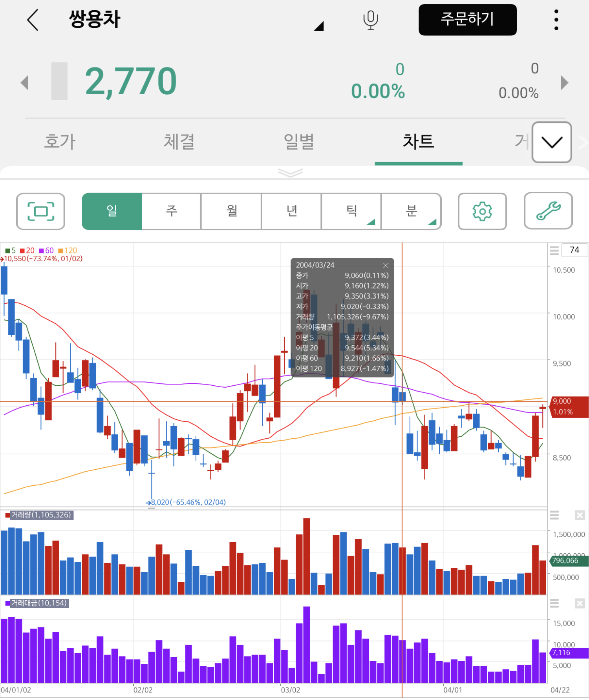Screen dimensions: 589x700
Task: Tap the green 5-day MA legend swatch
Action: point(7,251)
